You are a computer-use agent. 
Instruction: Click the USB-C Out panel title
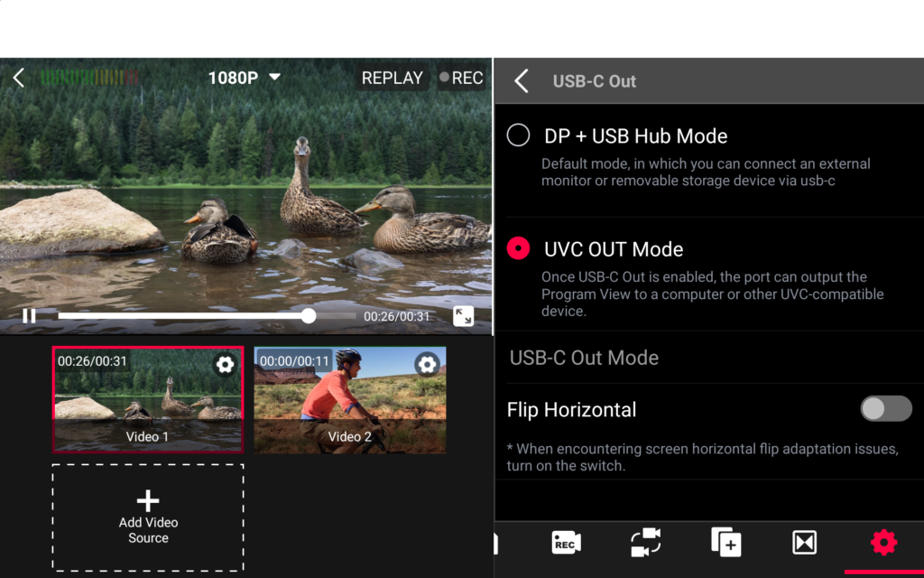(594, 81)
